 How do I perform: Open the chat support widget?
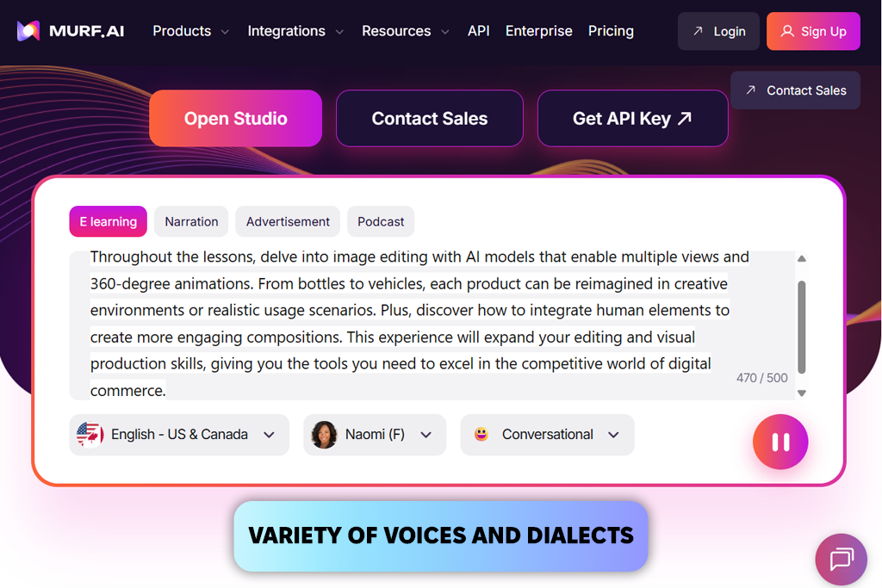(841, 559)
